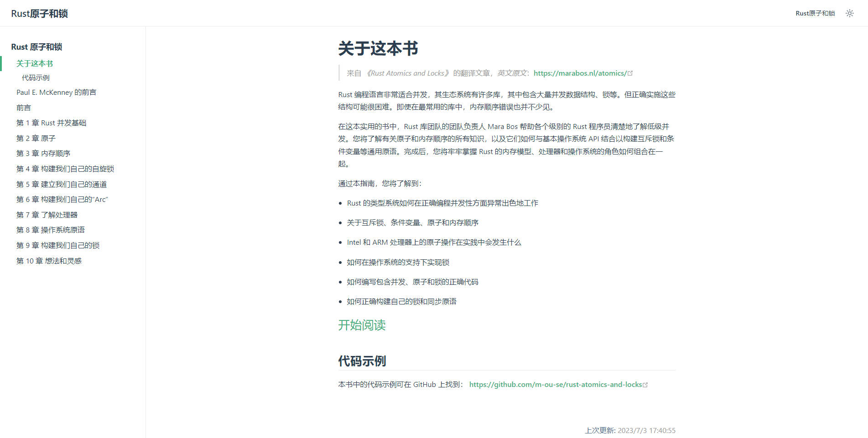Screen dimensions: 868x438
Task: Click external-link icon after marabos.nl link
Action: (630, 73)
